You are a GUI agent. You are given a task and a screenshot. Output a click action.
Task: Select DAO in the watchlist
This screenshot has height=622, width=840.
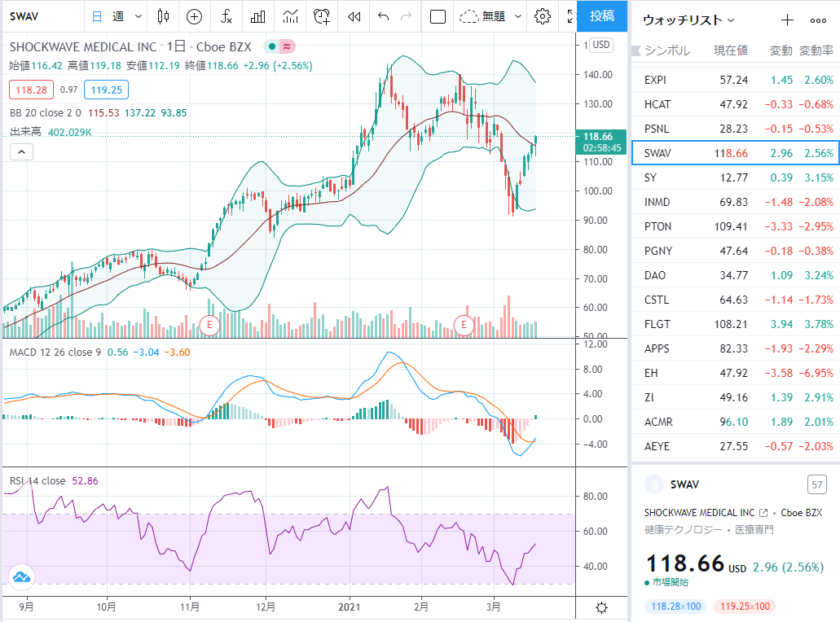(x=736, y=276)
